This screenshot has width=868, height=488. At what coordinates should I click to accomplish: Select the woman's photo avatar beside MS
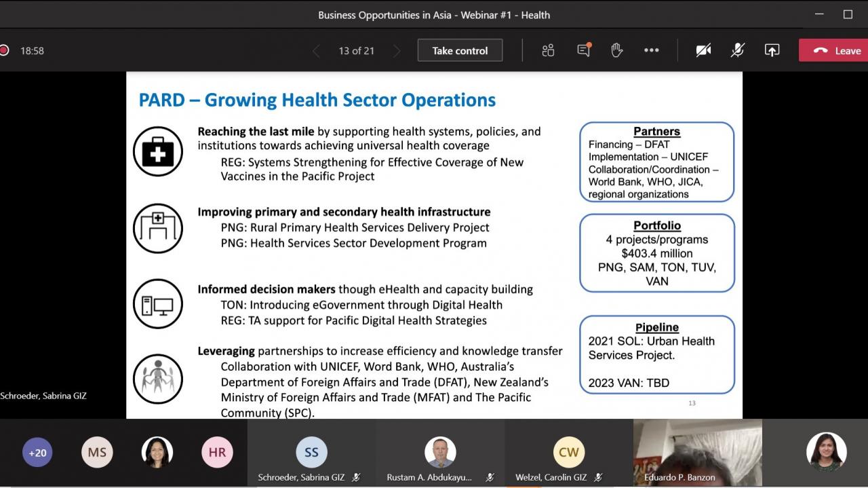tap(157, 452)
